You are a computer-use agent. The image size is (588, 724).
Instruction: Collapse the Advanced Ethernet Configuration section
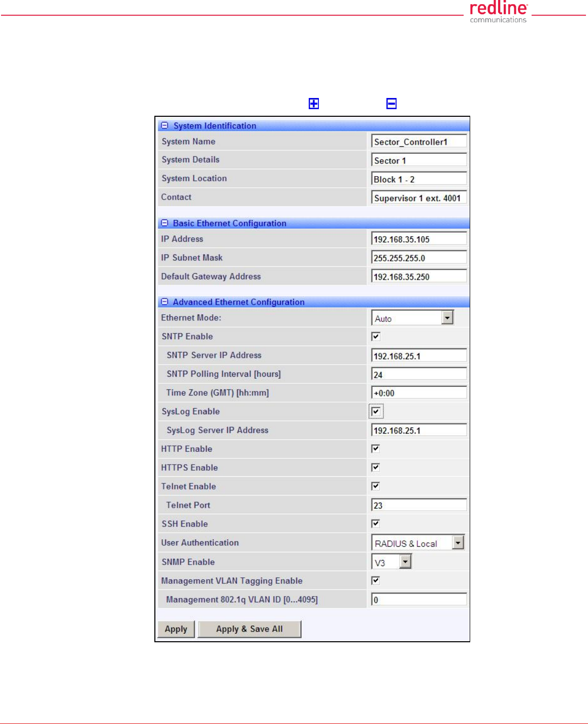point(165,302)
